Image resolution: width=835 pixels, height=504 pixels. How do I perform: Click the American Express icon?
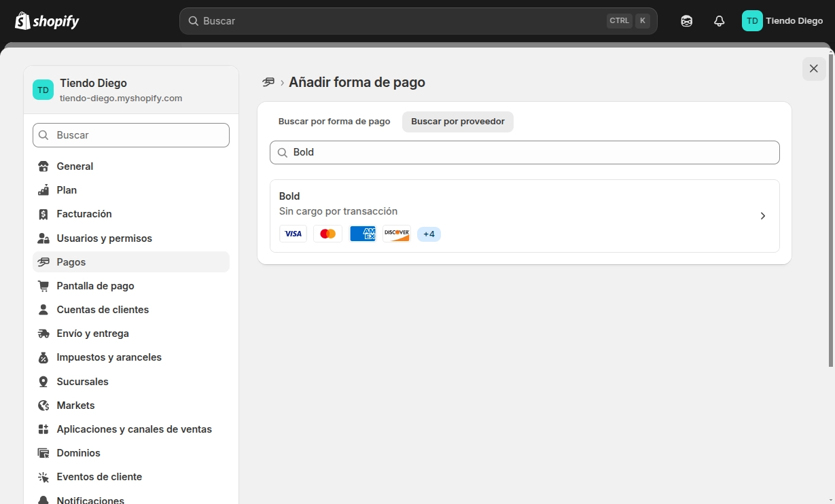(362, 234)
